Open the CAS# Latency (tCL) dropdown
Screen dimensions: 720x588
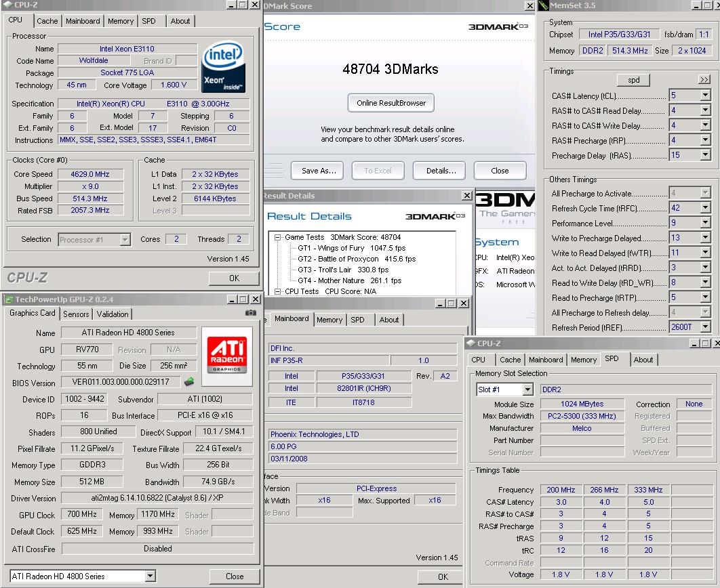click(x=705, y=96)
